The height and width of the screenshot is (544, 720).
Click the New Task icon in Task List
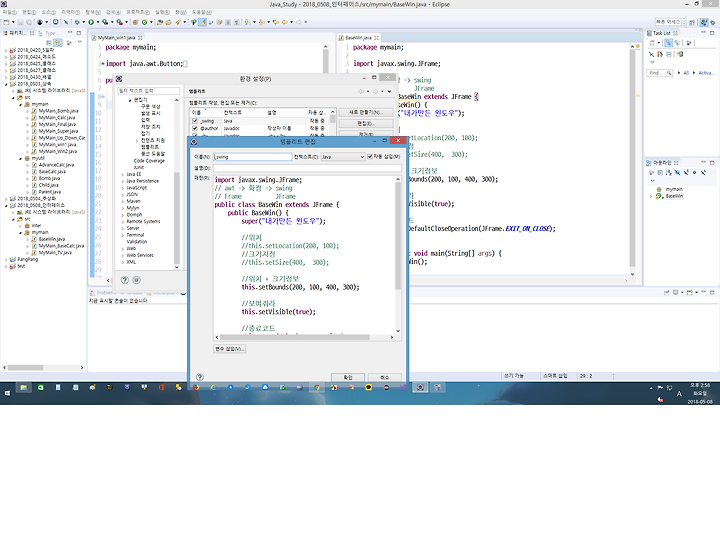coord(652,43)
